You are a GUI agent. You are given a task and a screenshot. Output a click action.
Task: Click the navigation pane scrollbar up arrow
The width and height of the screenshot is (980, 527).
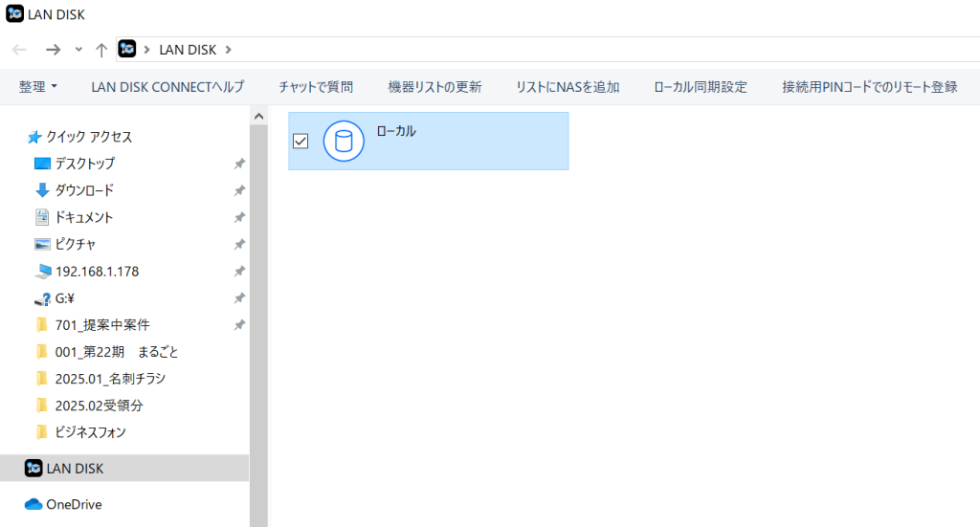[258, 116]
